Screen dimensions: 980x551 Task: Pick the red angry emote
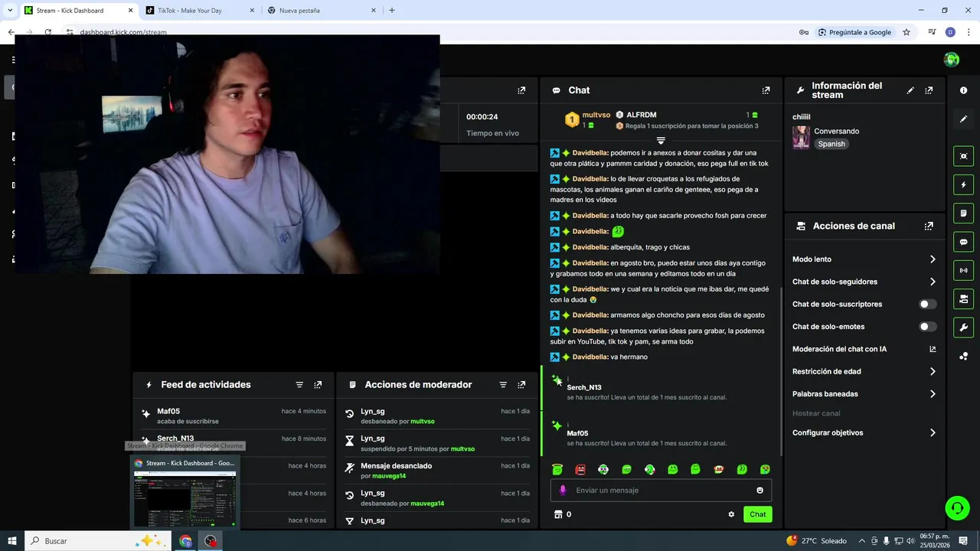580,469
